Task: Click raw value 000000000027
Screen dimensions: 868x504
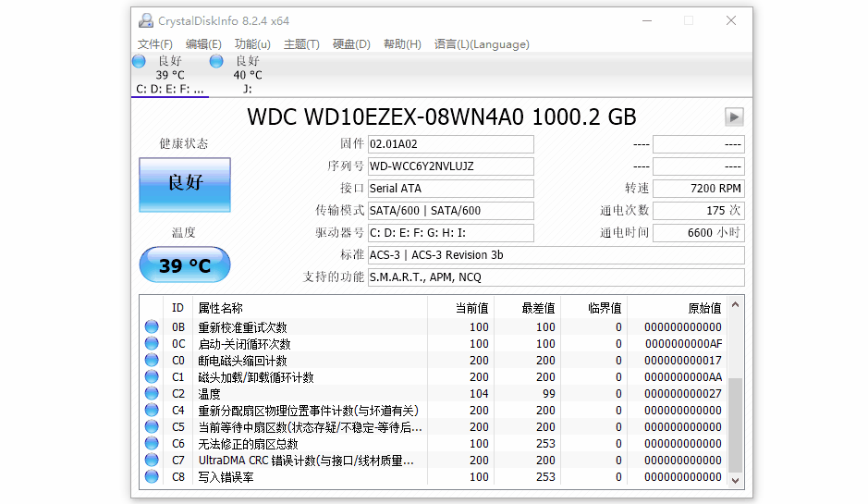Action: point(683,394)
